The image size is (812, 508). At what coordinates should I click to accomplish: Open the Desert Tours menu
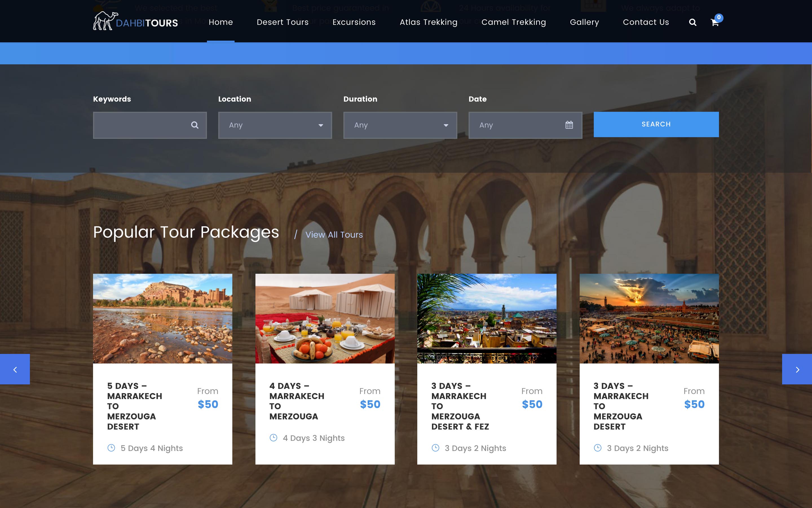(x=283, y=22)
